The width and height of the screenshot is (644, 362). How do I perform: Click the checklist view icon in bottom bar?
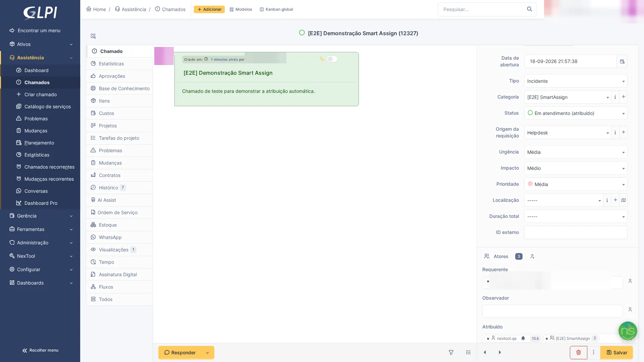[x=468, y=352]
